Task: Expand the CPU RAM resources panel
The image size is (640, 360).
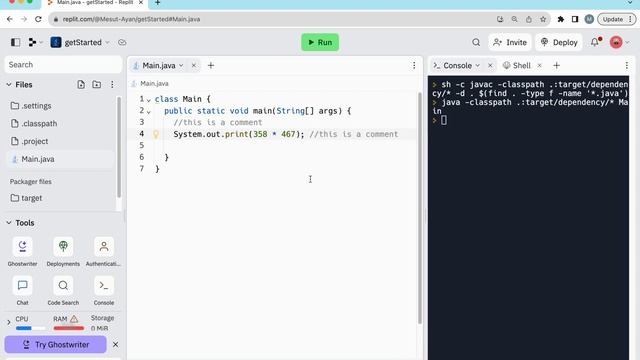Action: tap(9, 322)
